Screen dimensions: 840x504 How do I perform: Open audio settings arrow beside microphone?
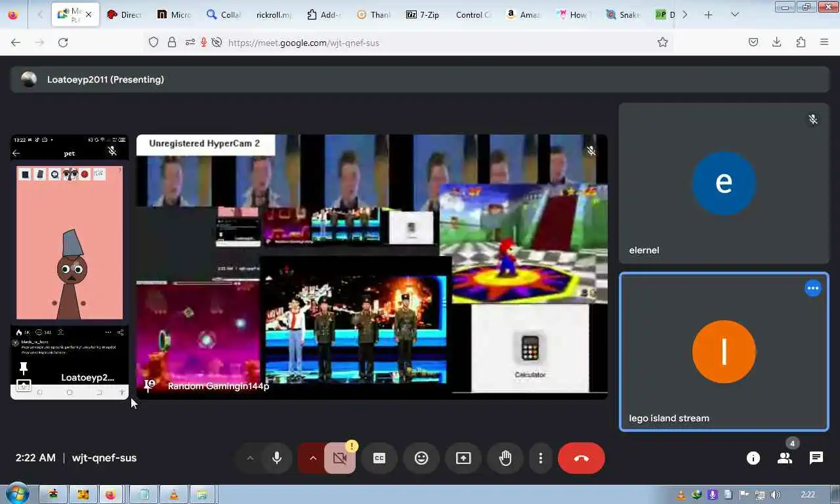pyautogui.click(x=250, y=458)
